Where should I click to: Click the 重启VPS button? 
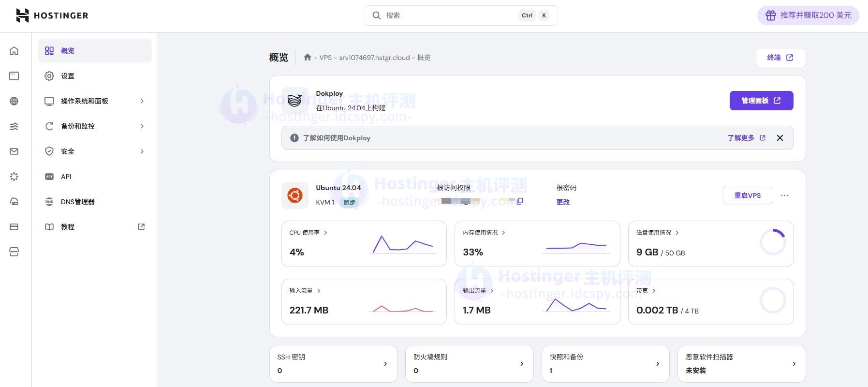[747, 195]
